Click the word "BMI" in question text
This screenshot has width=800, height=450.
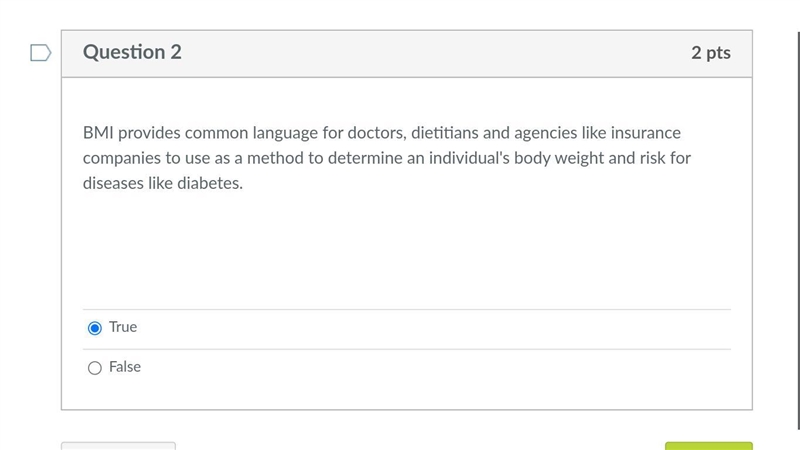click(x=98, y=133)
